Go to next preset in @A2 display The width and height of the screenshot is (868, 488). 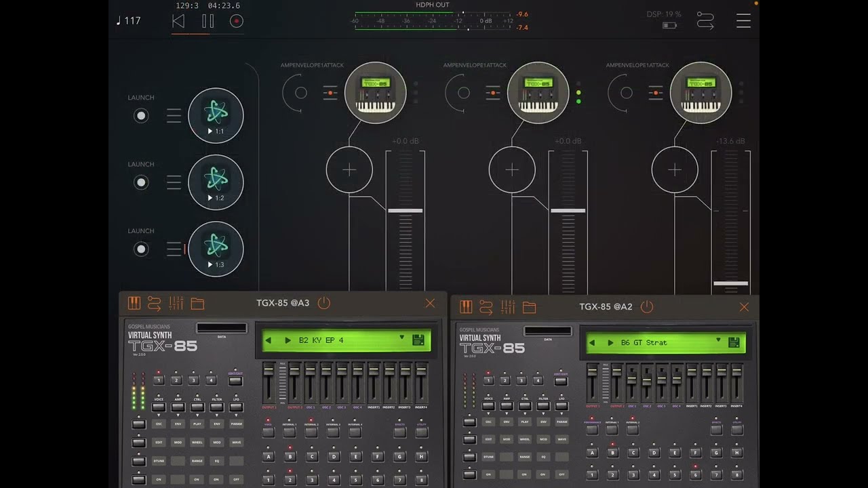point(610,342)
